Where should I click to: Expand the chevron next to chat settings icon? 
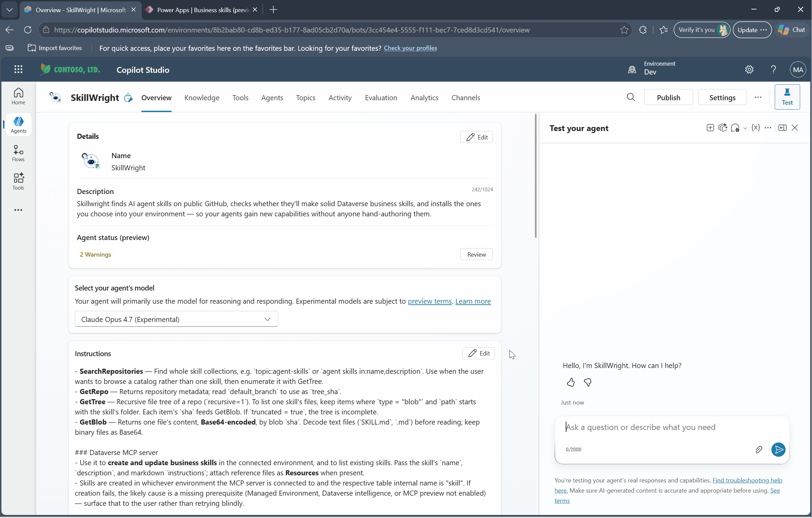745,128
